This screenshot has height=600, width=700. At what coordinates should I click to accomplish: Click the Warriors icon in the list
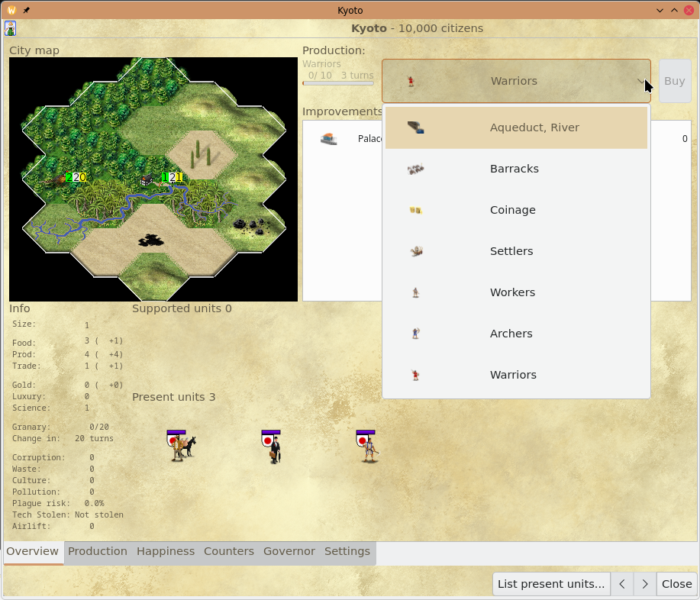pyautogui.click(x=415, y=375)
